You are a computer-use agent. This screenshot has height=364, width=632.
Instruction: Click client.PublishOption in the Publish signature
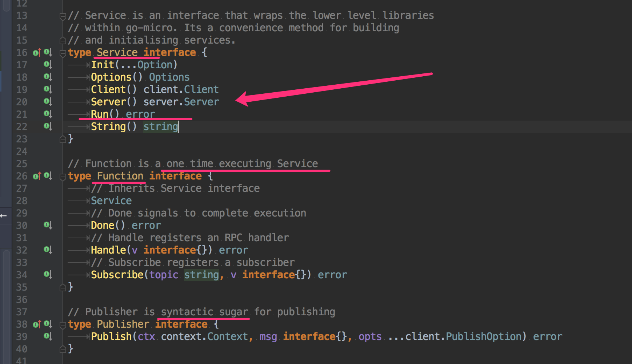[464, 336]
